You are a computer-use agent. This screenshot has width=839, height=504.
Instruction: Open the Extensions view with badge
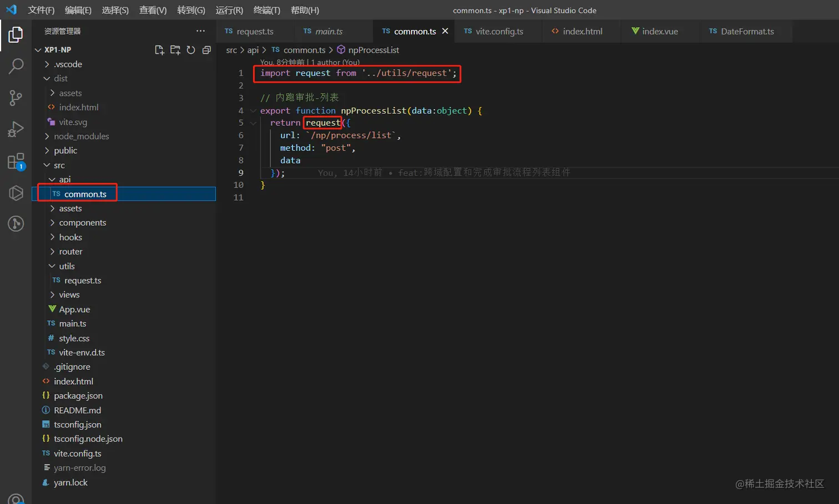tap(16, 161)
